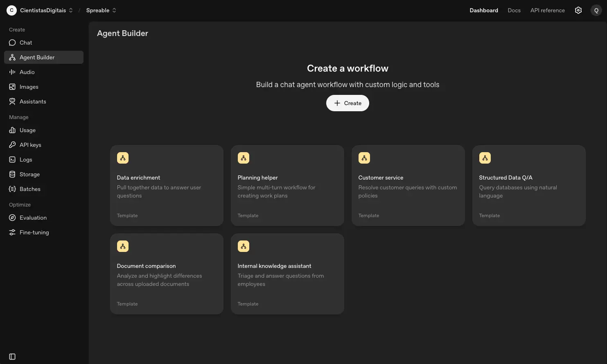
Task: Open the Structured Data Q/A template card
Action: click(x=529, y=185)
